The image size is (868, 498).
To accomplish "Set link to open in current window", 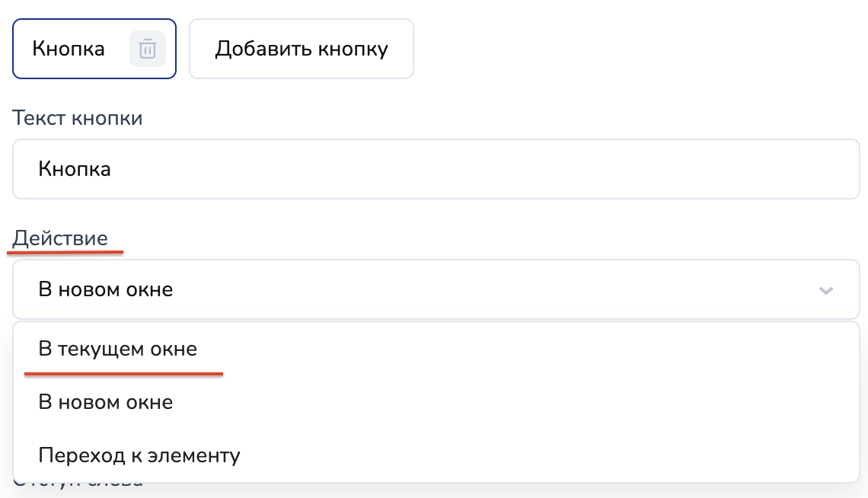I will pyautogui.click(x=117, y=350).
